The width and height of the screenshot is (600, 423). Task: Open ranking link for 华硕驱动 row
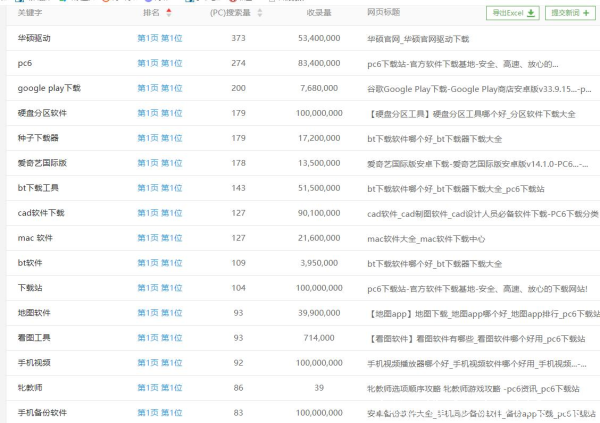click(159, 38)
